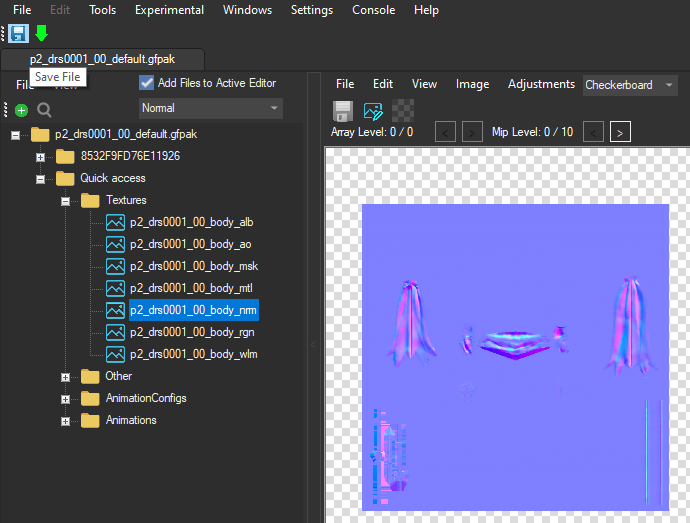The image size is (690, 523).
Task: Expand the 8532F9FD76E11926 folder node
Action: click(40, 158)
